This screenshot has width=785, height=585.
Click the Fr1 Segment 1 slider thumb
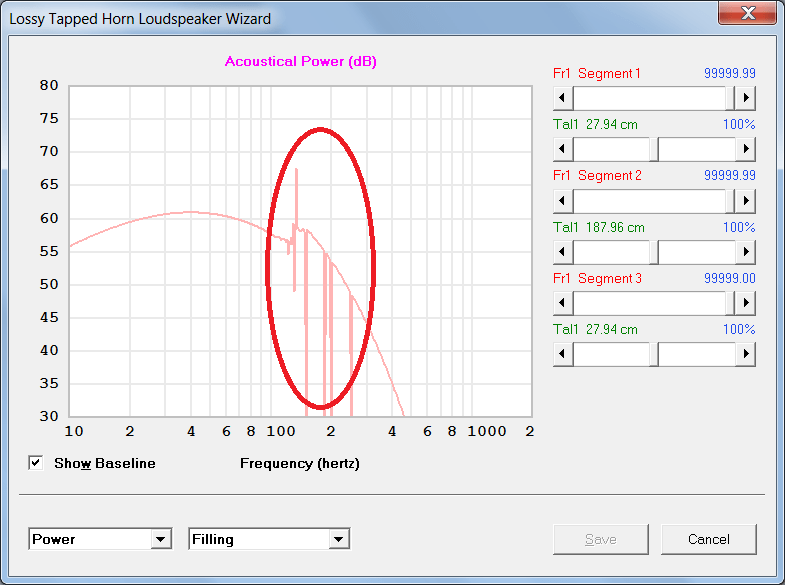click(730, 98)
